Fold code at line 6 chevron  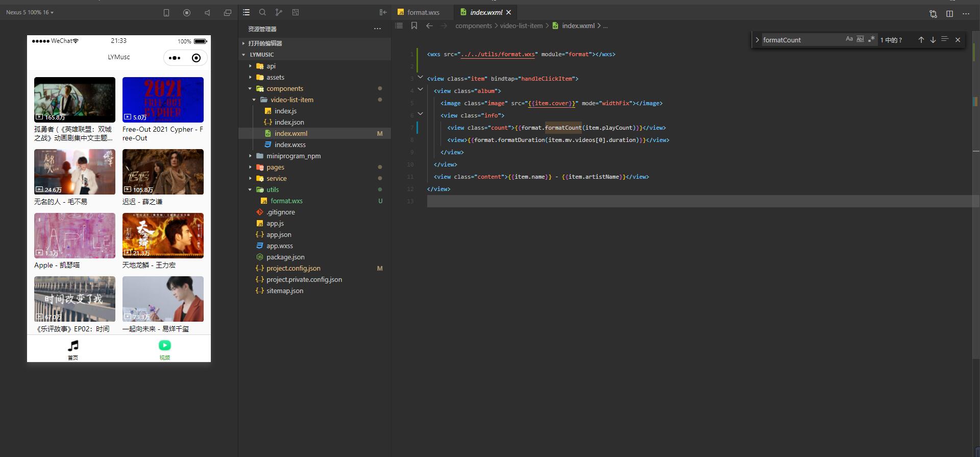420,114
